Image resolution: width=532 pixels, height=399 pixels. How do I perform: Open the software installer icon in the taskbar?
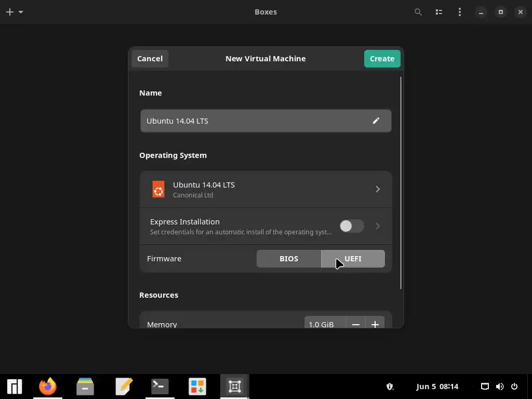[x=197, y=387]
